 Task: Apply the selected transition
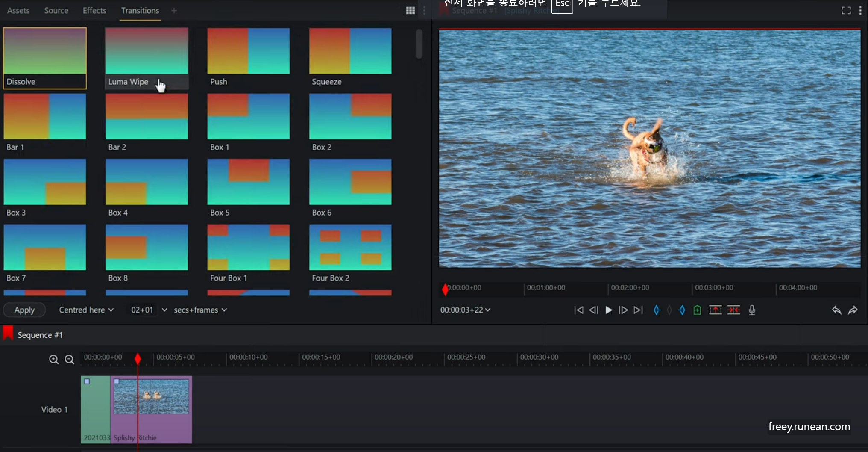tap(24, 310)
